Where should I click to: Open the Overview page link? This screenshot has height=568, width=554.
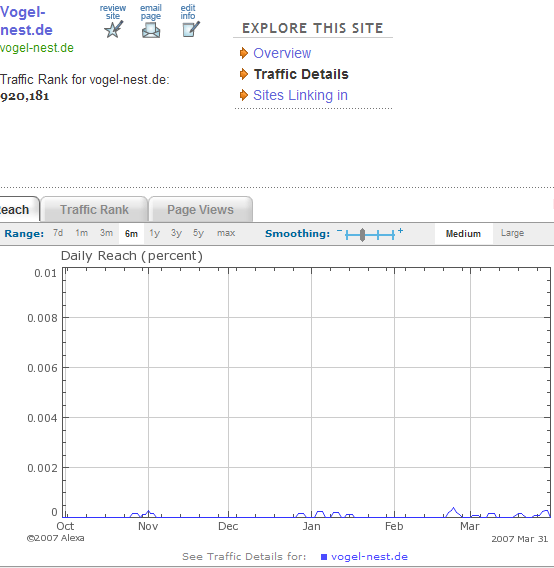pos(282,53)
